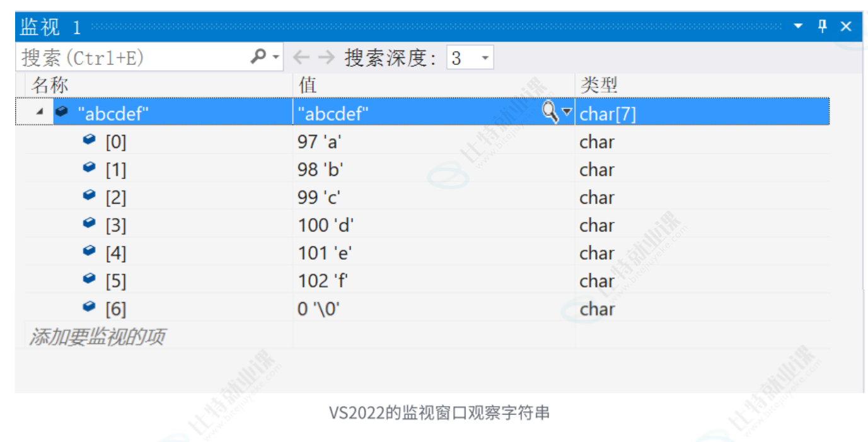The height and width of the screenshot is (442, 868).
Task: Click the search magnifier icon
Action: 258,57
